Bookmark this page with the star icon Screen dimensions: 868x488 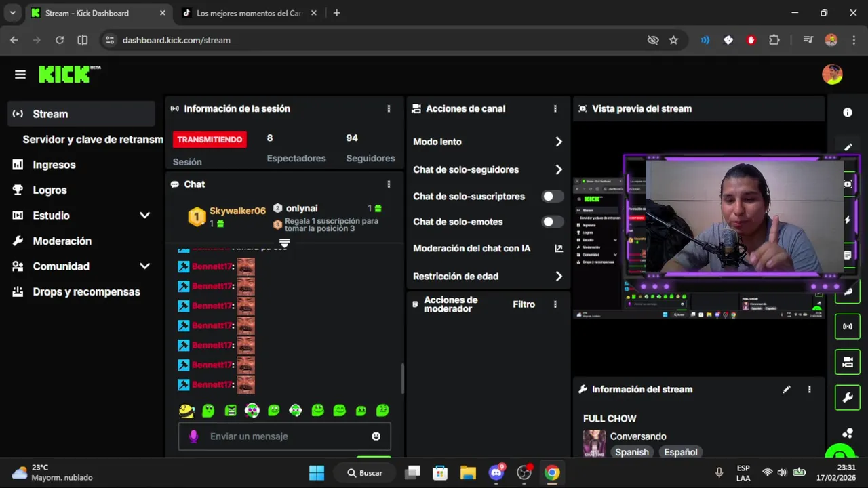tap(673, 40)
